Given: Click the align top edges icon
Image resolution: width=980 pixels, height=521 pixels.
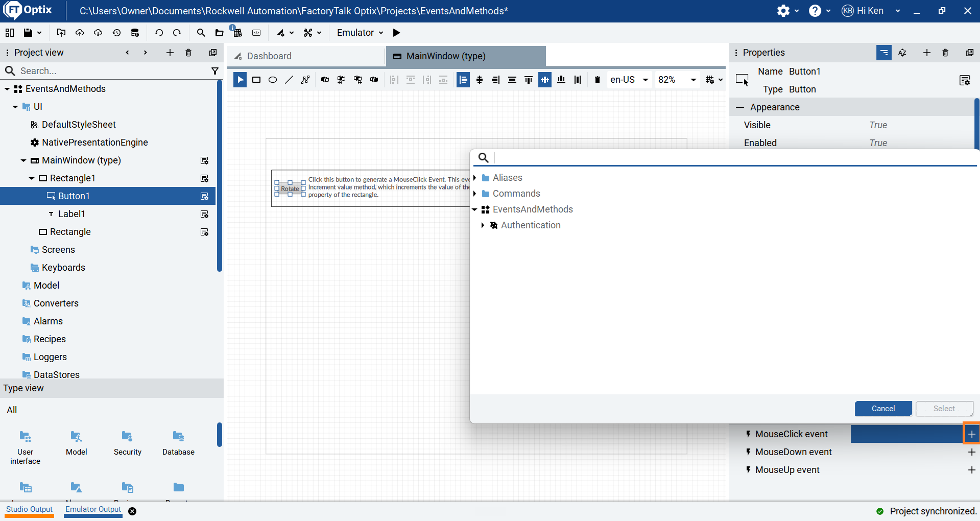Looking at the screenshot, I should 529,80.
